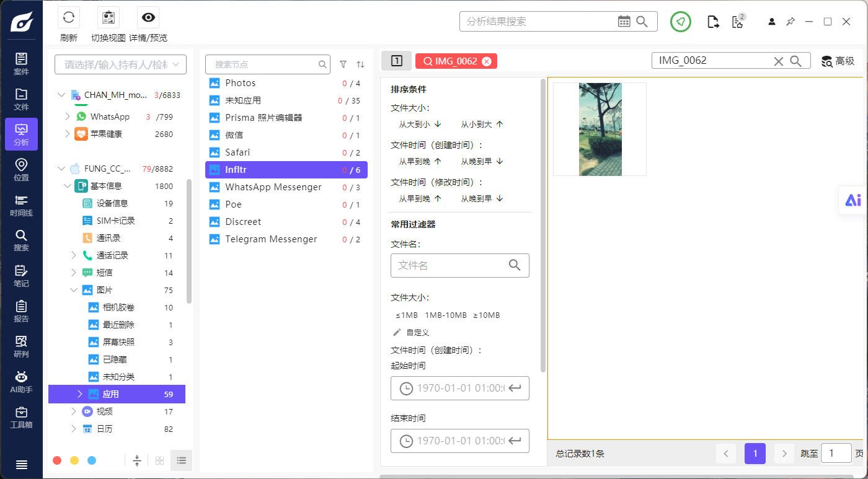Image resolution: width=868 pixels, height=479 pixels.
Task: Open the 研判 sidebar section
Action: click(21, 346)
